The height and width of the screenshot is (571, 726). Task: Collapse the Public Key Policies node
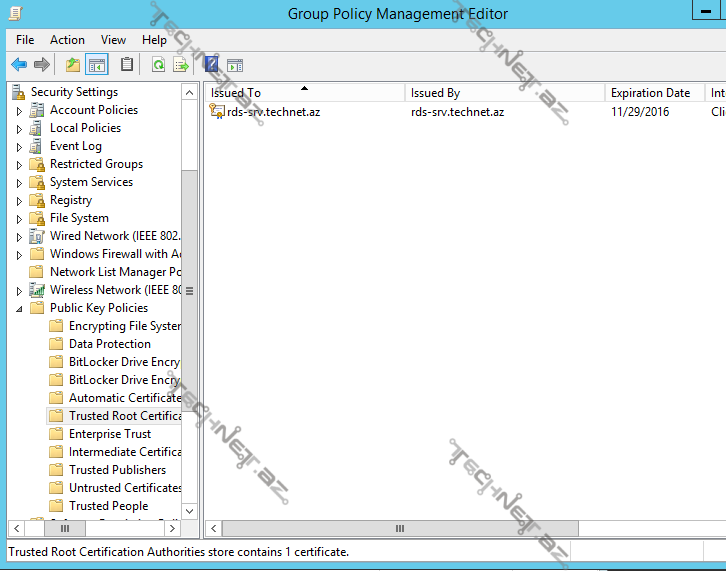[19, 309]
